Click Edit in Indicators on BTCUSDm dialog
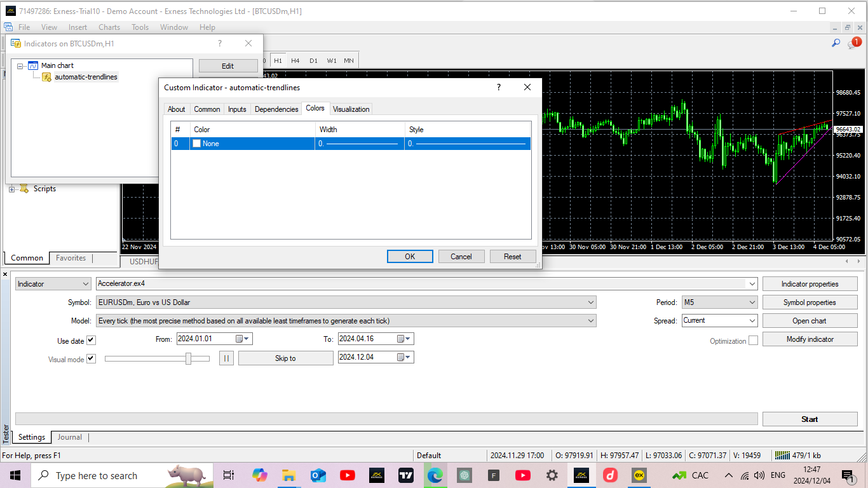Screen dimensions: 868x488 point(228,66)
